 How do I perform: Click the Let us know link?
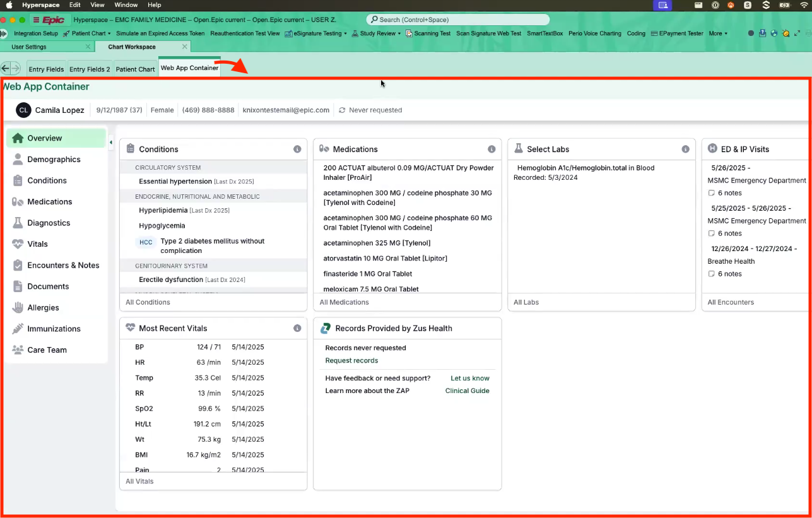point(470,379)
